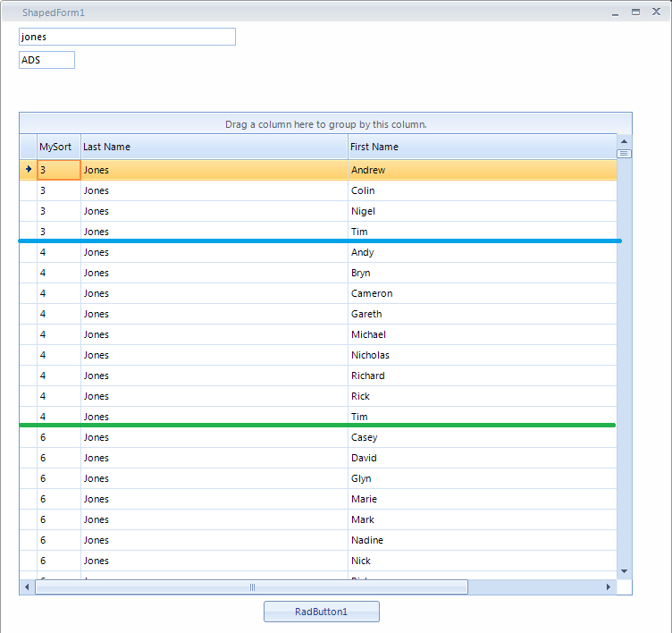The image size is (672, 633).
Task: Select the first name cell 'Andy'
Action: click(483, 252)
